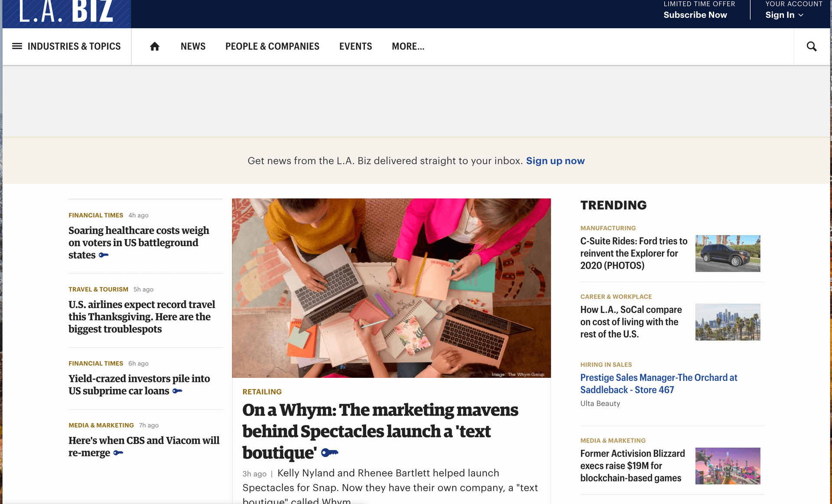Open the On a Whym headline
Screen dimensions: 832x504
(x=380, y=431)
